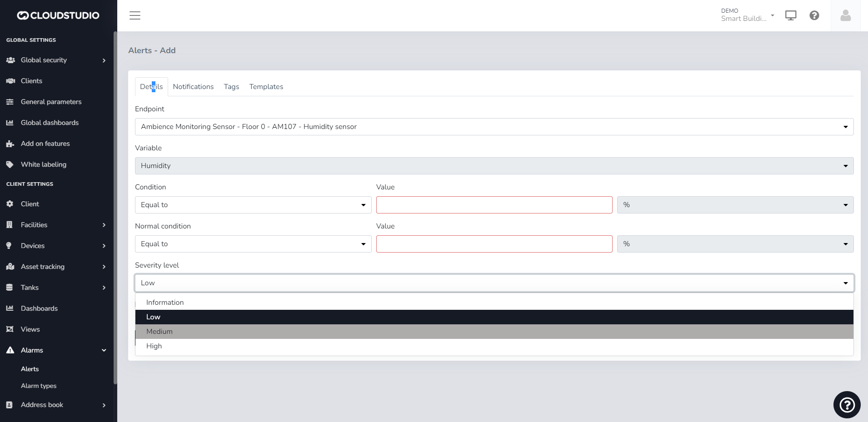Go to Alarm types in sidebar
The width and height of the screenshot is (868, 422).
click(39, 386)
